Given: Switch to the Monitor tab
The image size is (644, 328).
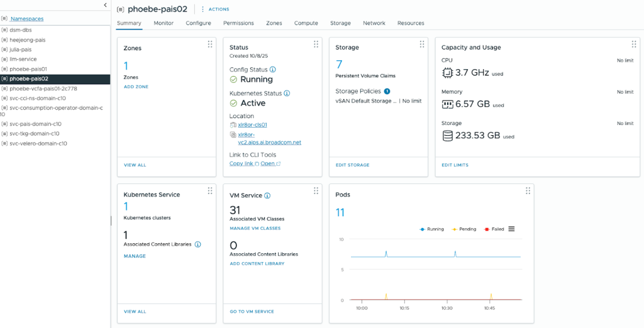Looking at the screenshot, I should coord(164,23).
